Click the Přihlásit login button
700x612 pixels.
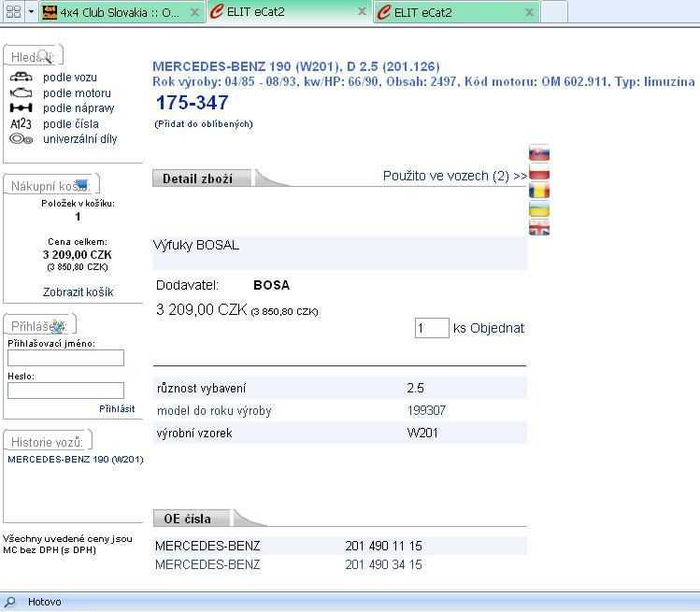117,408
